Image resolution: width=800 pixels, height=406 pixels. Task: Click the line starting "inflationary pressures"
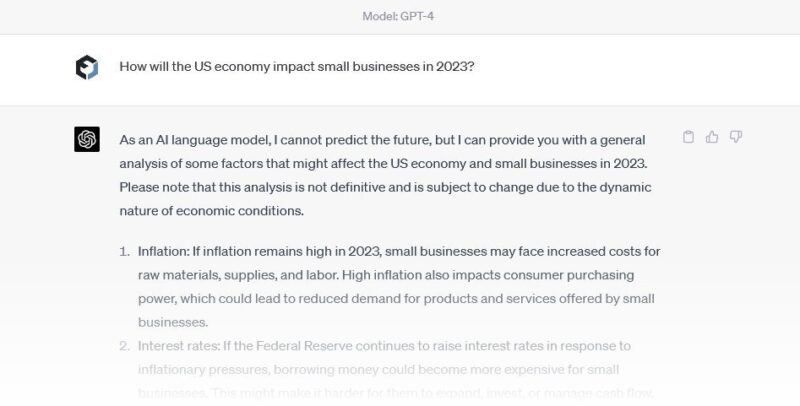pyautogui.click(x=300, y=370)
